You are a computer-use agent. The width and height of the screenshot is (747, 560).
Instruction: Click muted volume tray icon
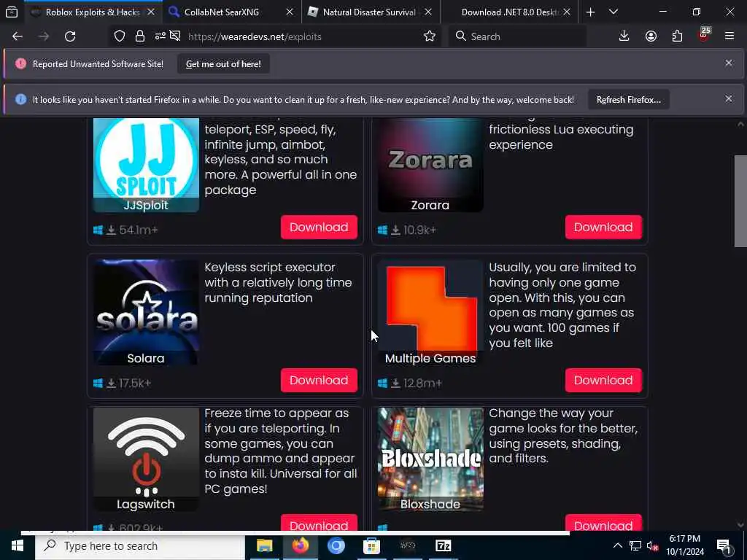click(x=652, y=545)
